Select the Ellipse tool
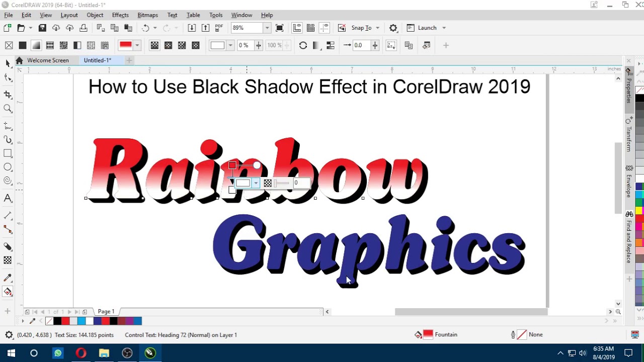 click(8, 167)
